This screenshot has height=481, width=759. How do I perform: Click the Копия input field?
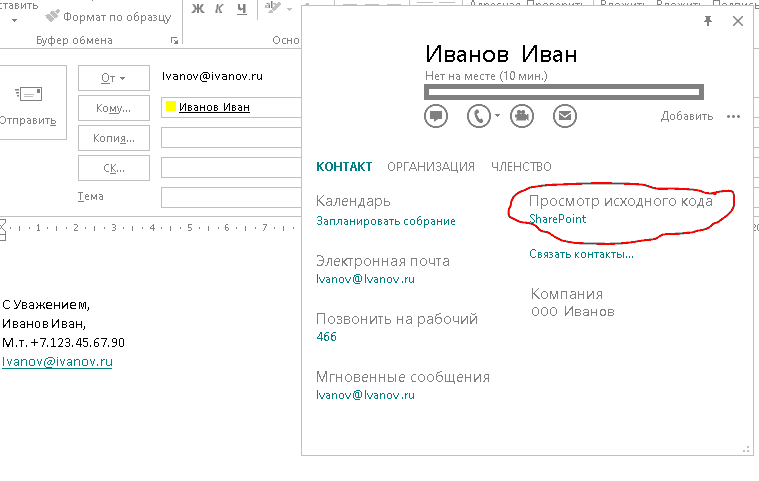(231, 138)
